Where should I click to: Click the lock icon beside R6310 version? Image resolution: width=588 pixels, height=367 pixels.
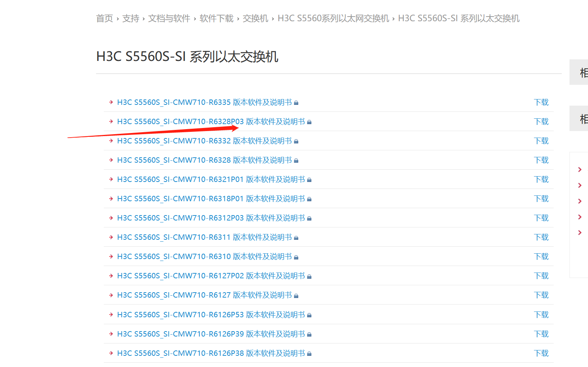[x=296, y=257]
